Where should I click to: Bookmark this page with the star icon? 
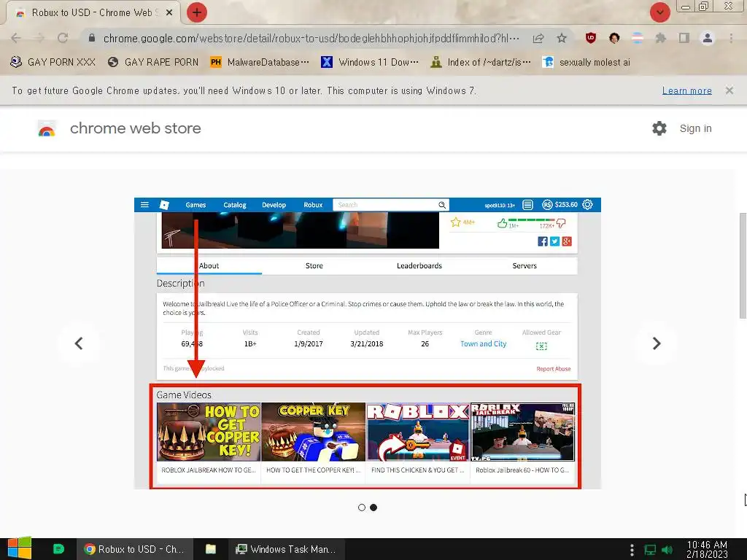[x=562, y=38]
